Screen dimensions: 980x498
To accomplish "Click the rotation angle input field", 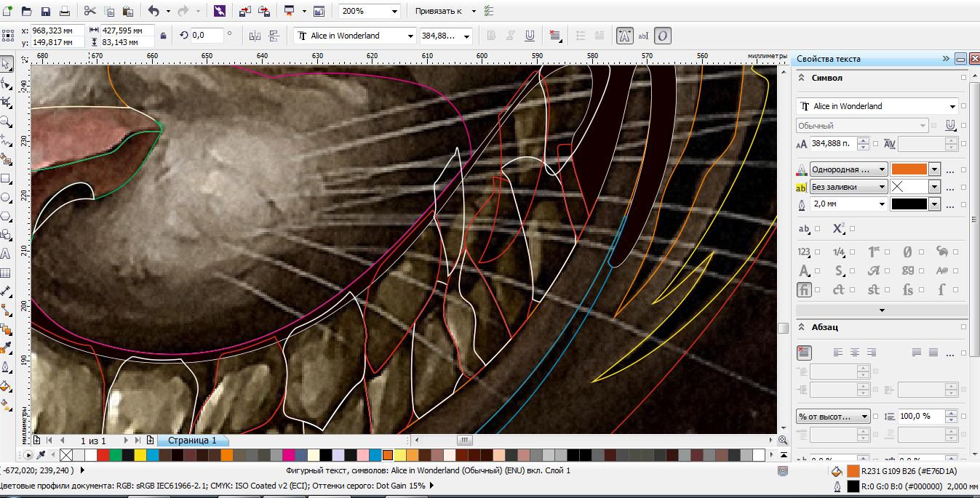I will pos(206,36).
